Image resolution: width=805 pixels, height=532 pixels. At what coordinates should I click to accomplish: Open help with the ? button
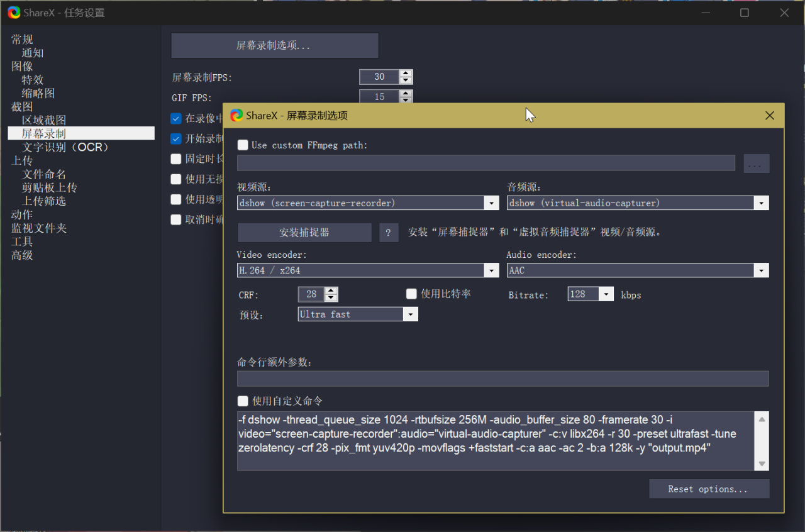point(389,233)
